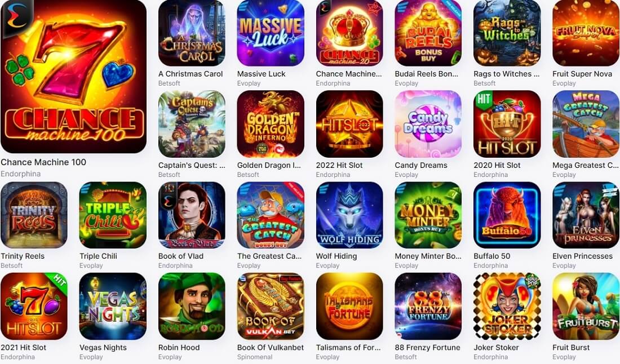Screen dimensions: 620x364
Task: Choose the Candy Dreams game icon
Action: coord(428,124)
